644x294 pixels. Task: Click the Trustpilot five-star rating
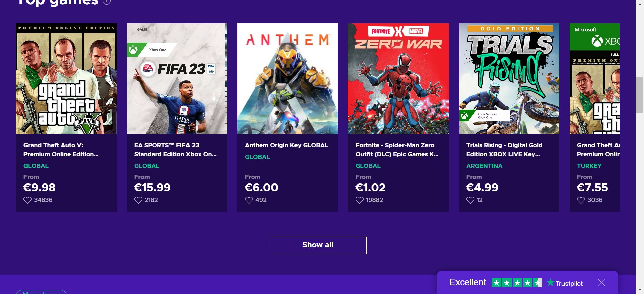coord(517,283)
